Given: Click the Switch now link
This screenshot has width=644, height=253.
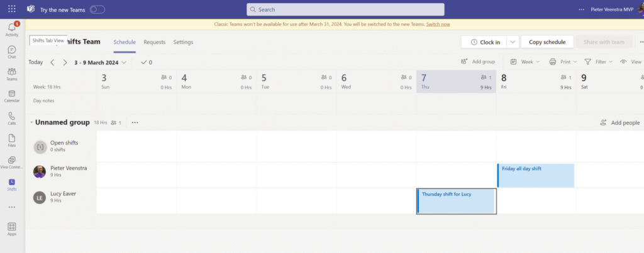Looking at the screenshot, I should click(438, 24).
